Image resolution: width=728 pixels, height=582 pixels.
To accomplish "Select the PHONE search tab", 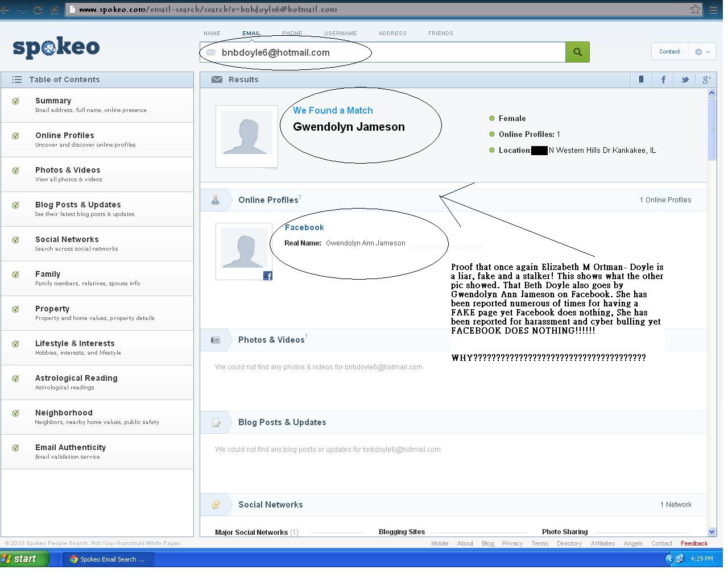I will [x=292, y=34].
